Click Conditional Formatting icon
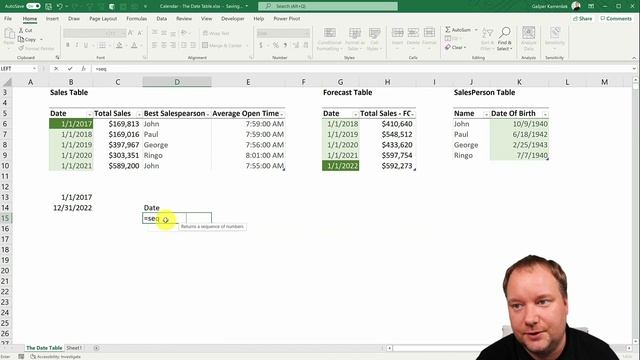Image resolution: width=640 pixels, height=360 pixels. 330,33
